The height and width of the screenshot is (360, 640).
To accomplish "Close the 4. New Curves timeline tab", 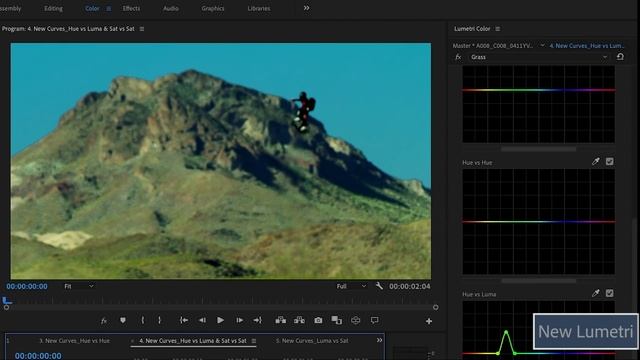I will pyautogui.click(x=133, y=341).
